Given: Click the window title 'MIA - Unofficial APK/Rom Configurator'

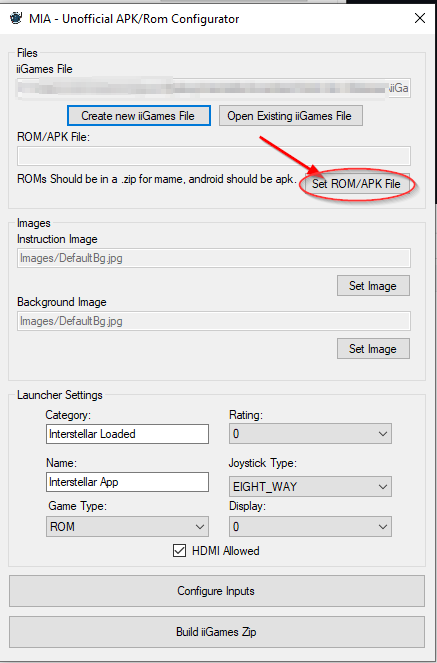Looking at the screenshot, I should (x=134, y=19).
